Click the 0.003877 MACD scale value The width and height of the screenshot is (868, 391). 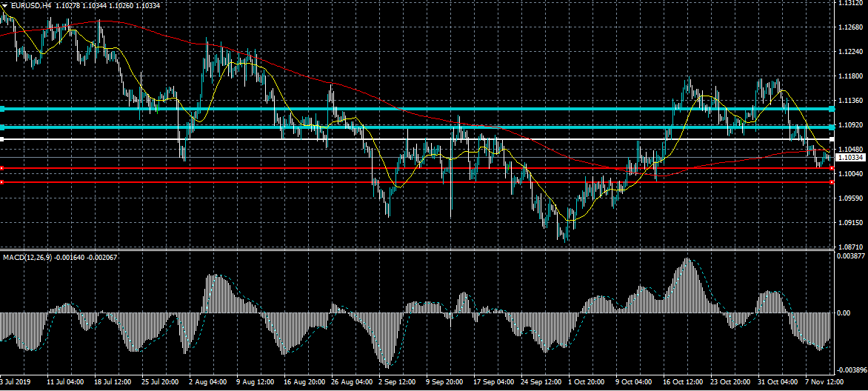pyautogui.click(x=850, y=255)
